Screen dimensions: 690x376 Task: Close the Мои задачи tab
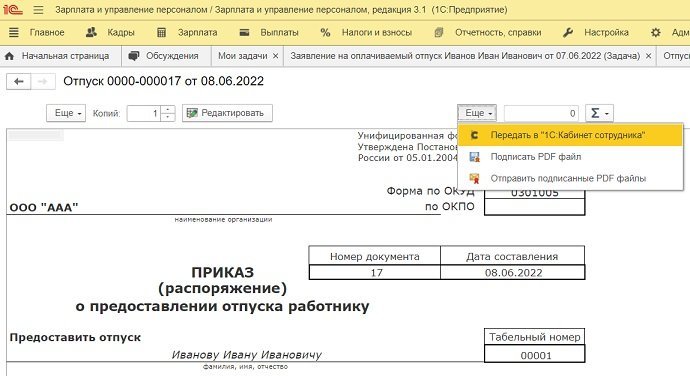tap(275, 56)
